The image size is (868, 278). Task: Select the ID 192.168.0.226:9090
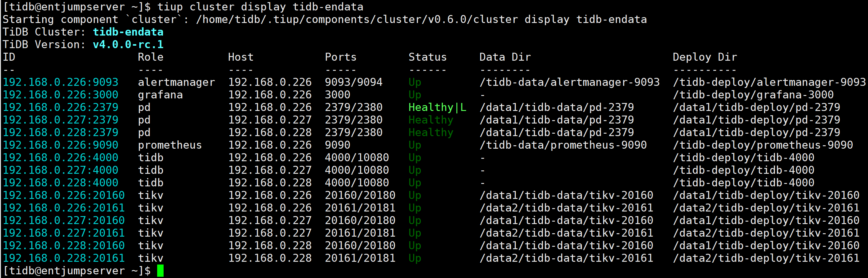tap(61, 145)
